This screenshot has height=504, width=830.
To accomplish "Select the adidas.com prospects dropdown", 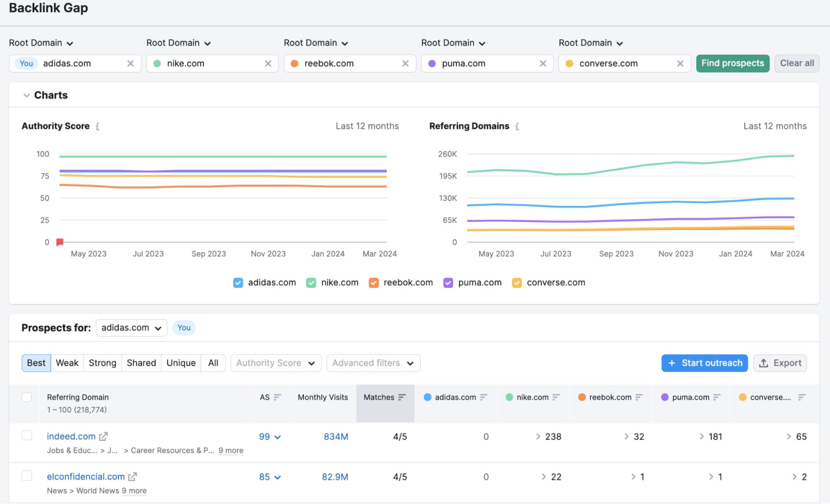I will (131, 327).
